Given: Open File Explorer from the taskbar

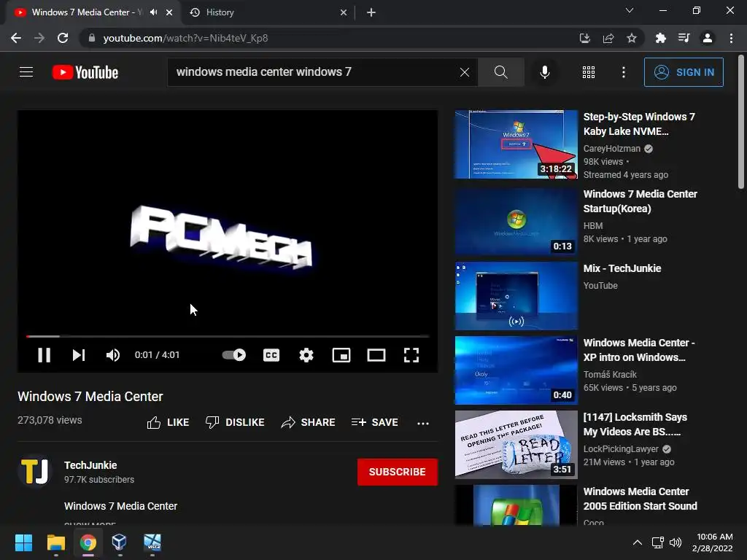Looking at the screenshot, I should tap(55, 542).
